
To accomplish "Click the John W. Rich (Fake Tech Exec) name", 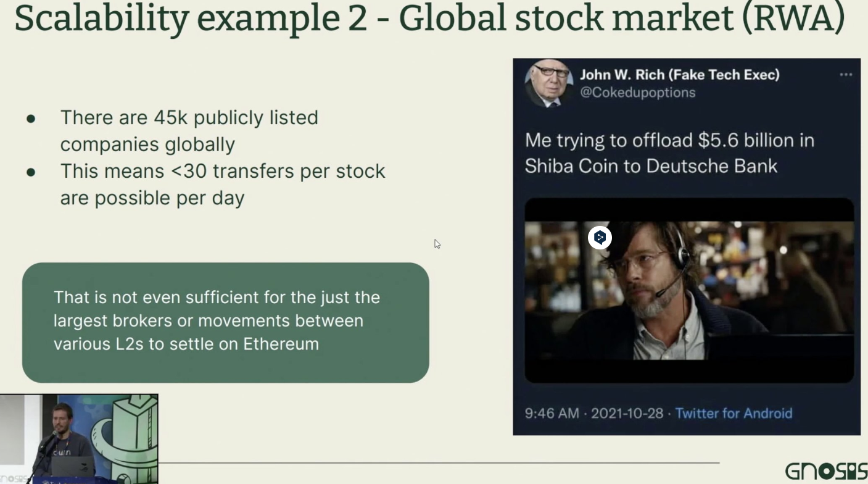I will [x=679, y=75].
